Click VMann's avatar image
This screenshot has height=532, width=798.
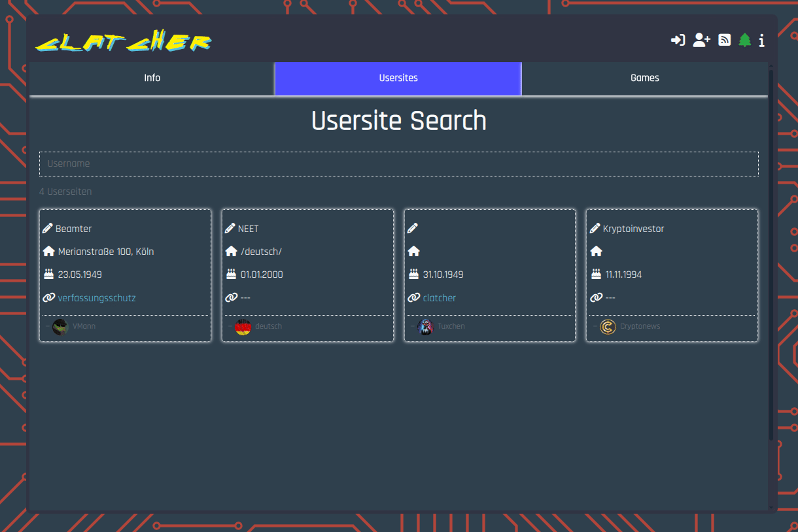[60, 327]
